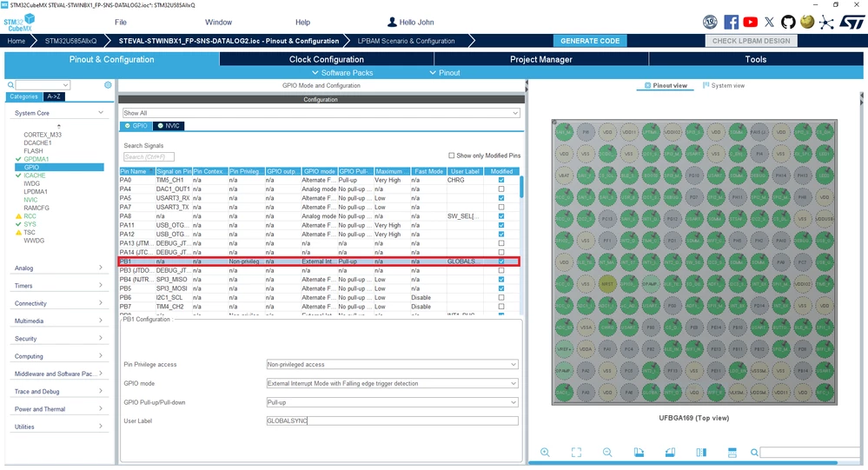Open the GitHub icon link

788,22
